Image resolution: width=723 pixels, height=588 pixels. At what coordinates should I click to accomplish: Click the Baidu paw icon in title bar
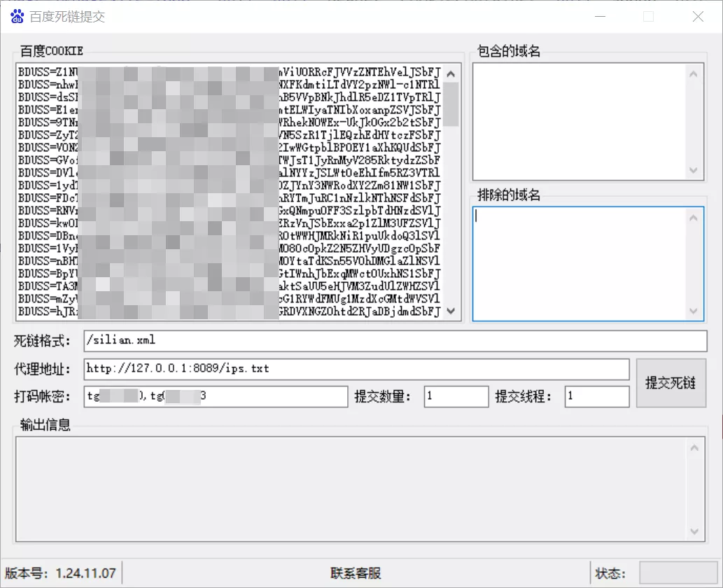point(17,17)
